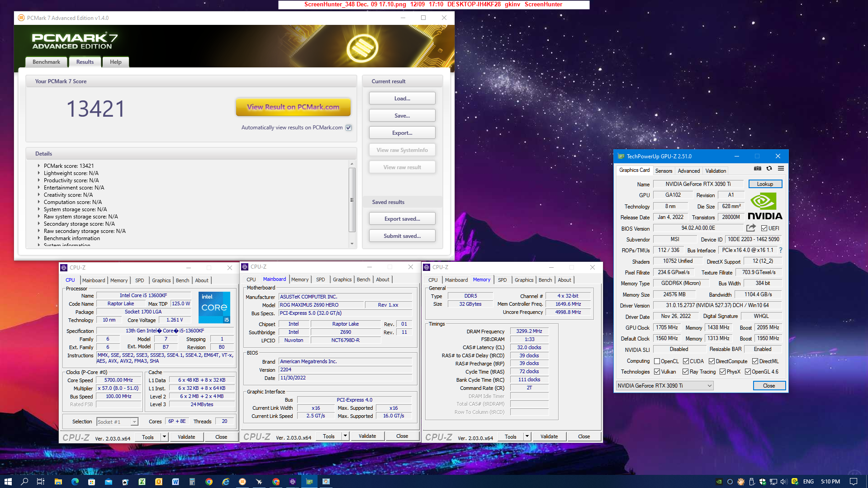Click the Details list scrollbar thumb
Image resolution: width=868 pixels, height=488 pixels.
tap(352, 199)
